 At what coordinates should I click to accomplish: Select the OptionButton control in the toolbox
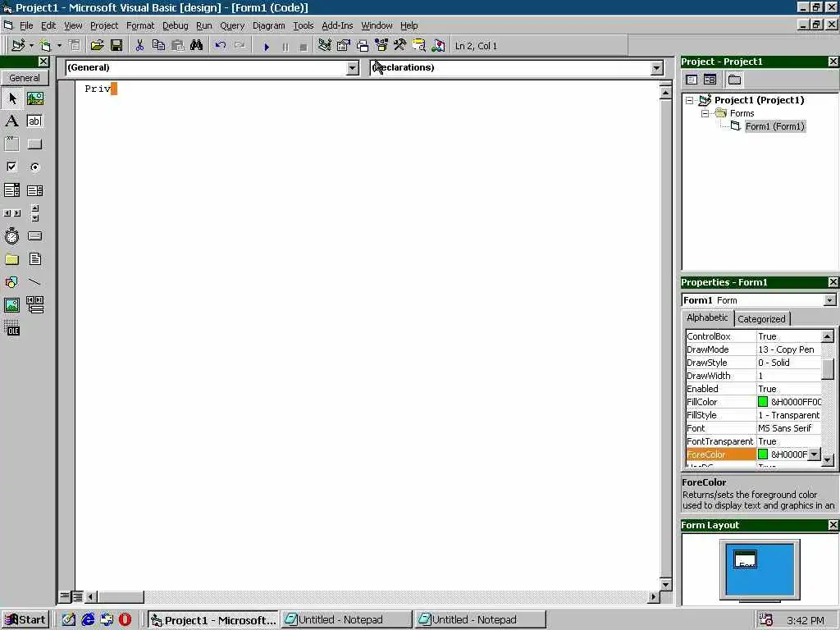34,167
